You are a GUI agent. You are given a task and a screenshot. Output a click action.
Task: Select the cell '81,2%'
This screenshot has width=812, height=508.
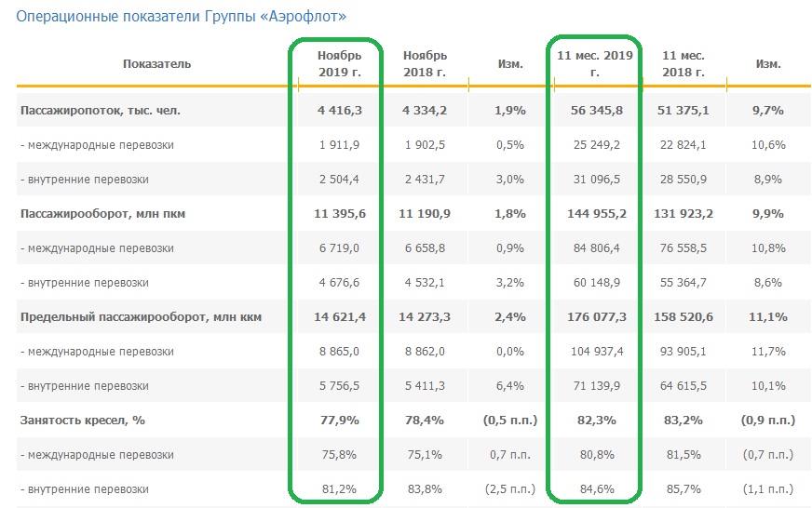(339, 489)
